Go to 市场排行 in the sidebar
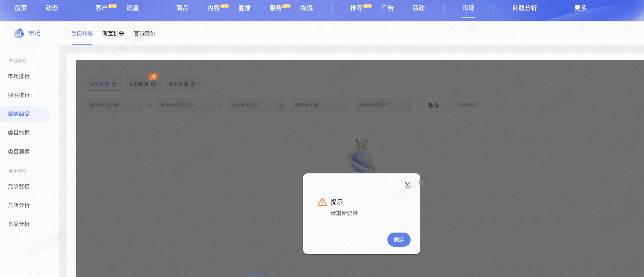 (x=19, y=76)
